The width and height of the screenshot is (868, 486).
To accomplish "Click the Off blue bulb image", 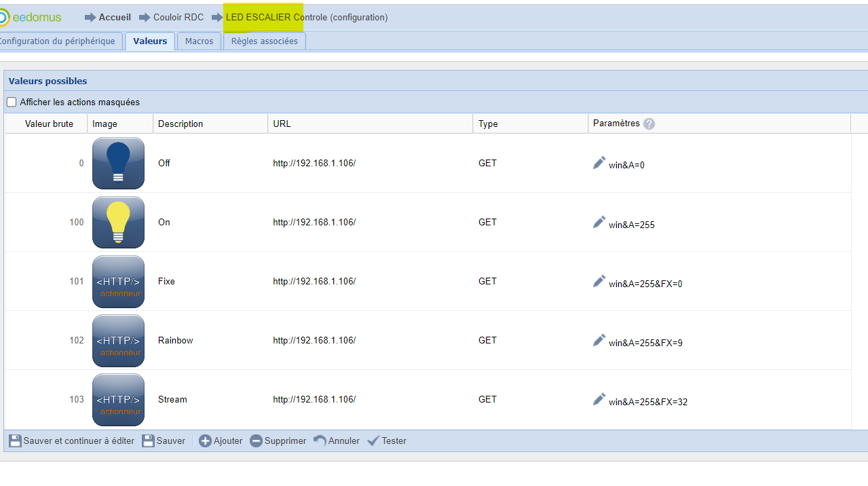I will click(118, 163).
